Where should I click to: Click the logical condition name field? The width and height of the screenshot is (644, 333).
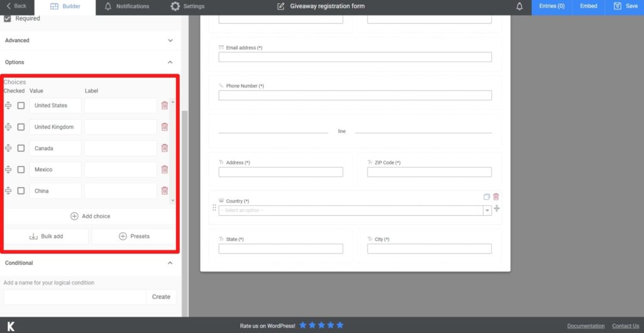[75, 297]
